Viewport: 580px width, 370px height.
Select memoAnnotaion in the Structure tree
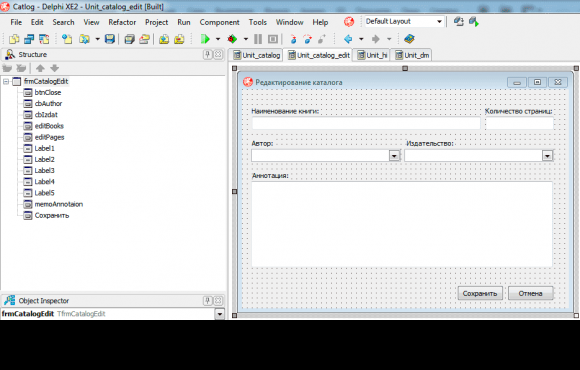coord(58,204)
